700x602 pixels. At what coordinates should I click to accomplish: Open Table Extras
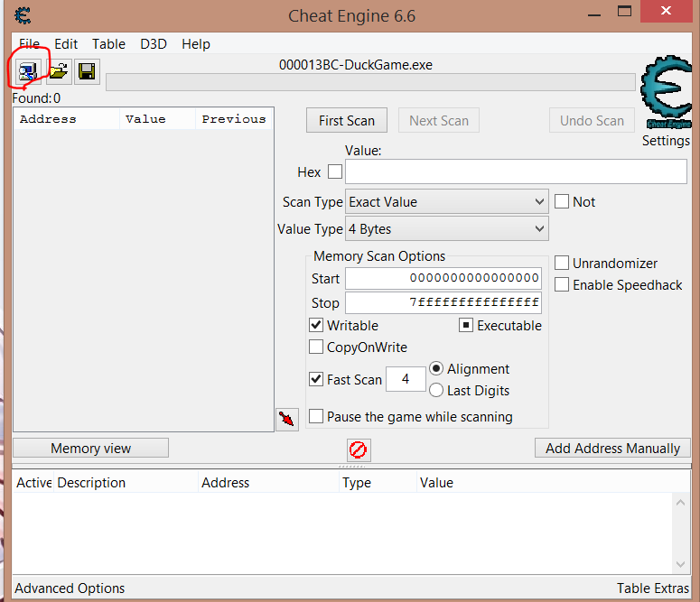(653, 588)
